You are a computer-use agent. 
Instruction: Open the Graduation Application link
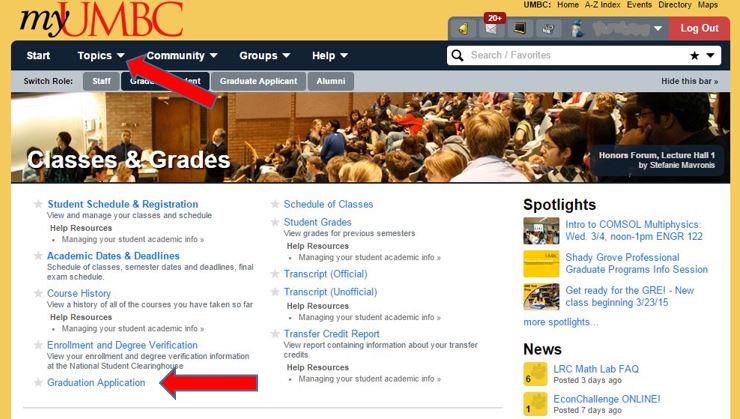tap(96, 382)
